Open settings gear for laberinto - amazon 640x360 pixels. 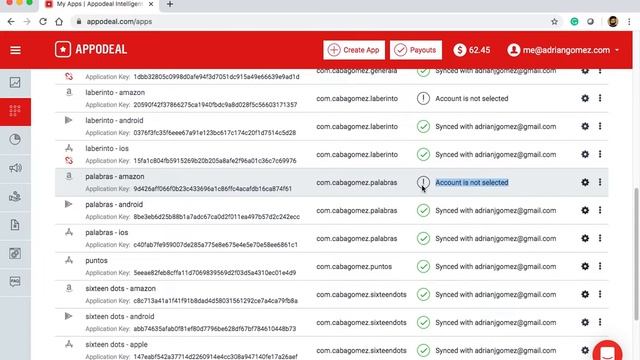pyautogui.click(x=585, y=98)
